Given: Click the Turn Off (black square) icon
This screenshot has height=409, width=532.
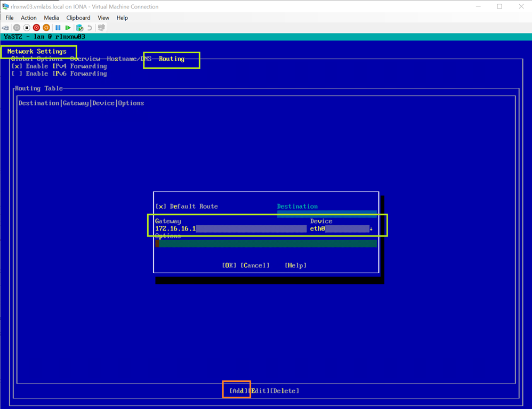Looking at the screenshot, I should click(27, 28).
